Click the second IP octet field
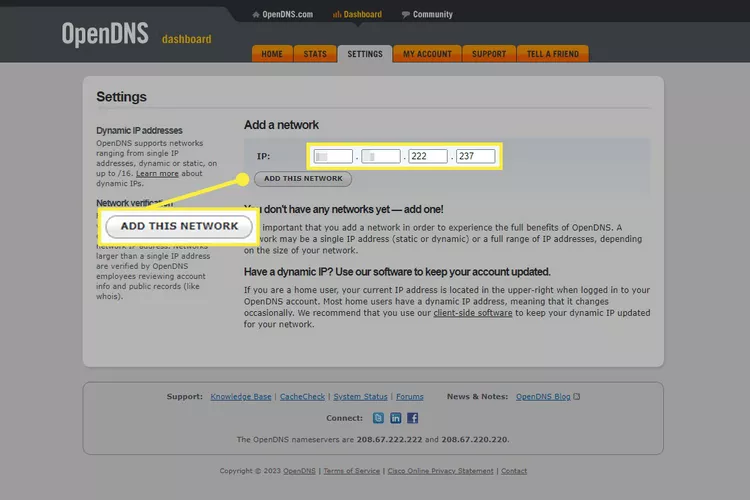Image resolution: width=750 pixels, height=500 pixels. coord(381,156)
